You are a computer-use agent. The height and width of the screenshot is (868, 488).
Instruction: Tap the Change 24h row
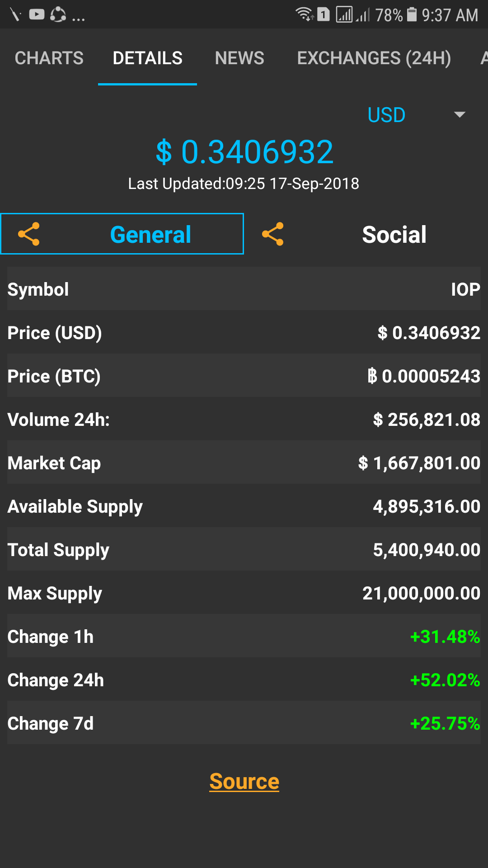(244, 680)
